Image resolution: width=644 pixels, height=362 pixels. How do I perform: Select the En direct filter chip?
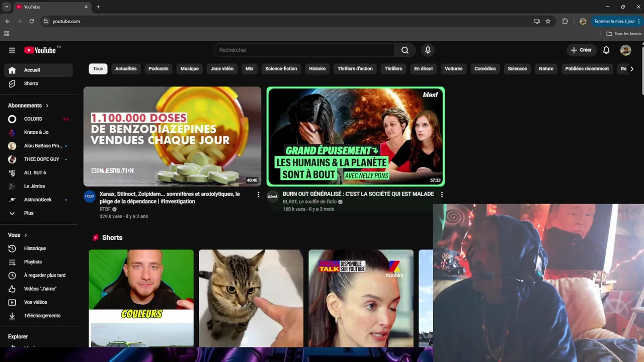pyautogui.click(x=423, y=69)
